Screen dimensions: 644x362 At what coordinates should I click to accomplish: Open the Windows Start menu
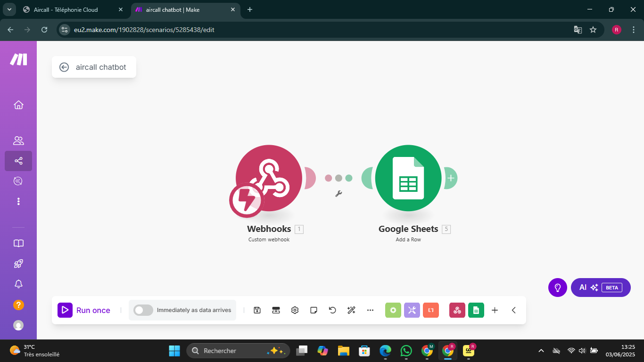tap(174, 351)
